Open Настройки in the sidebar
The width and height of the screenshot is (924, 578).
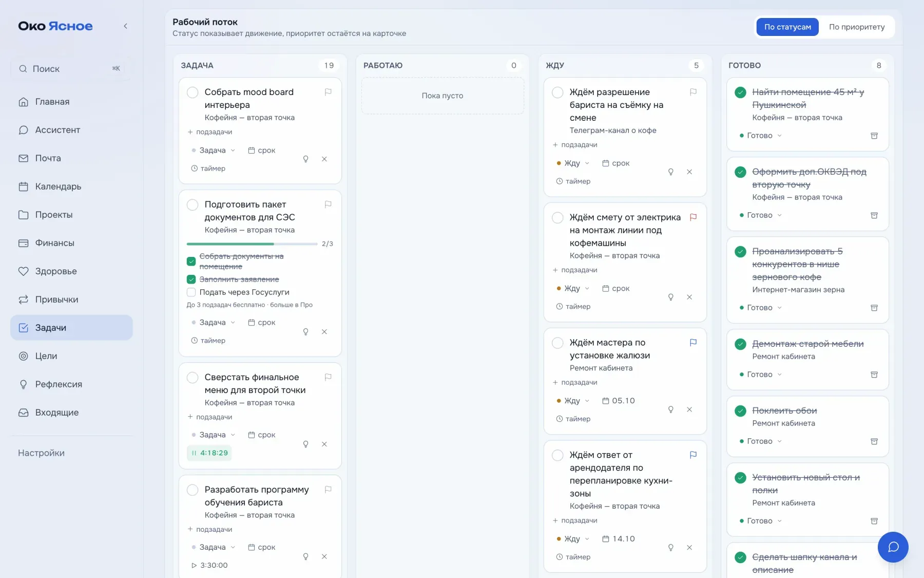[41, 453]
